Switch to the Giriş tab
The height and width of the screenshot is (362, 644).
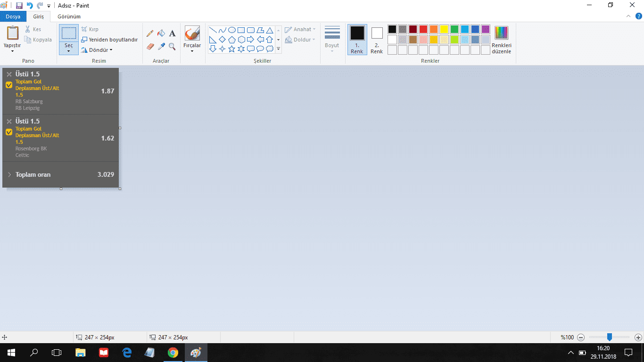tap(38, 16)
